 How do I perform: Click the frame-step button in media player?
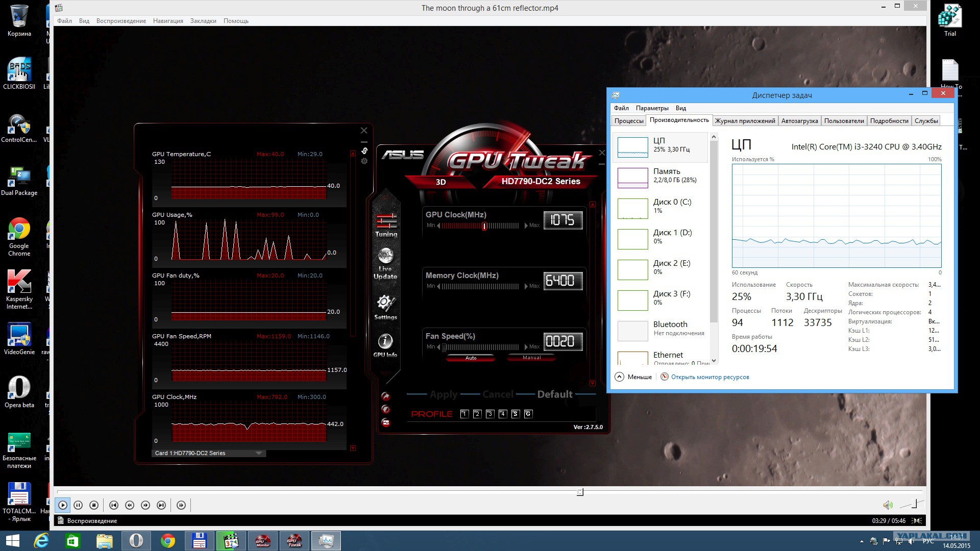pyautogui.click(x=181, y=505)
